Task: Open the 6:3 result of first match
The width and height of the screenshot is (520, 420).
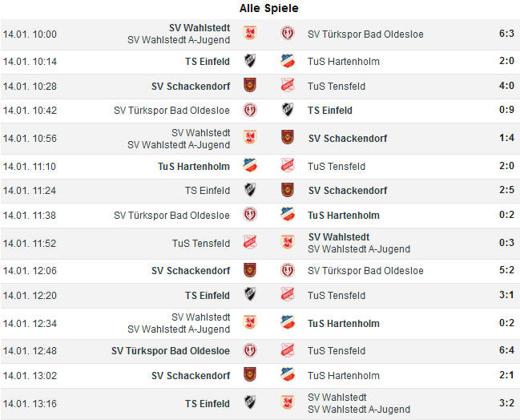Action: point(506,33)
